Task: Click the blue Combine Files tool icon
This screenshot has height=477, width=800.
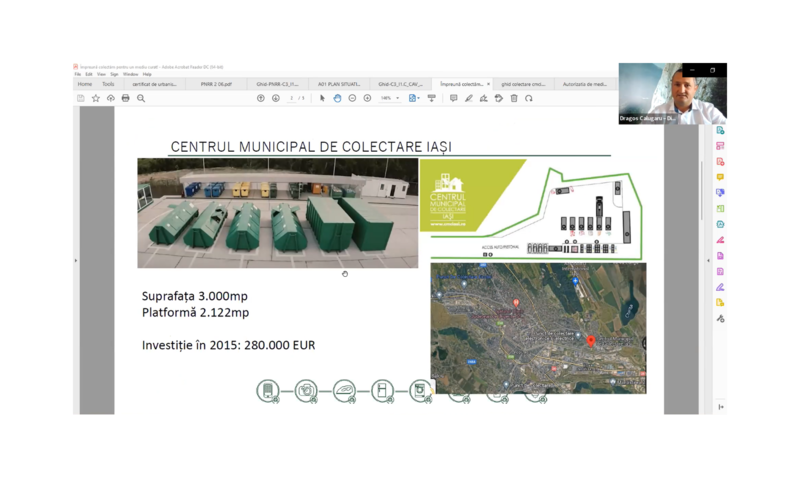Action: (720, 193)
